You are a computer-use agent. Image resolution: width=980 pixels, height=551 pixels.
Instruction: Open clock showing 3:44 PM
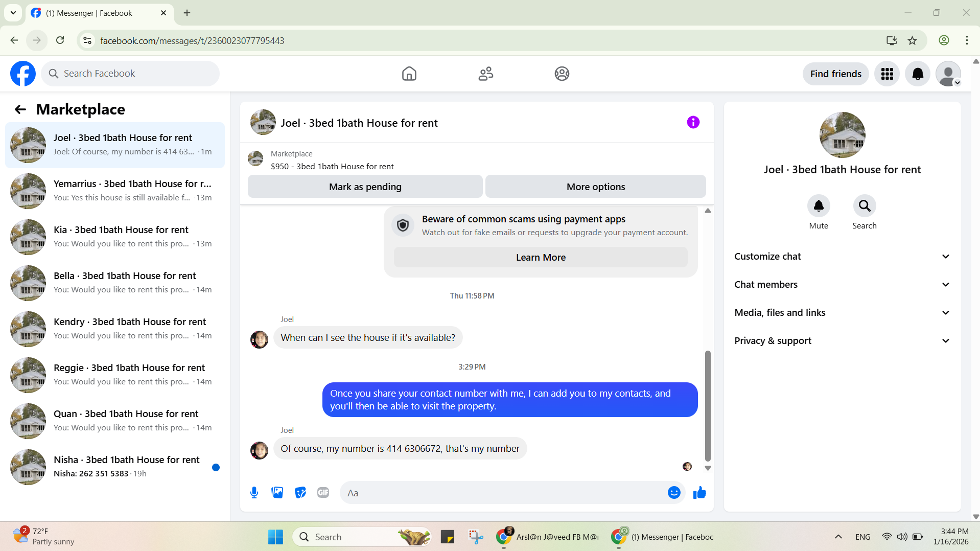click(x=951, y=537)
